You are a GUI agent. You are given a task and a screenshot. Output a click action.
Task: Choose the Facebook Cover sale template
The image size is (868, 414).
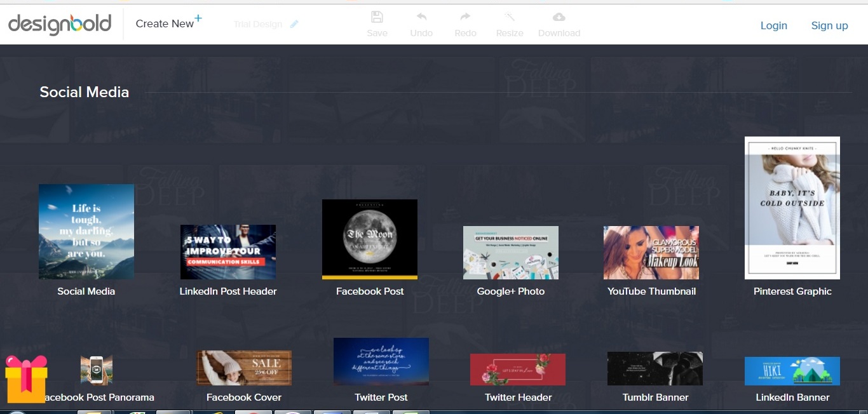pyautogui.click(x=244, y=368)
